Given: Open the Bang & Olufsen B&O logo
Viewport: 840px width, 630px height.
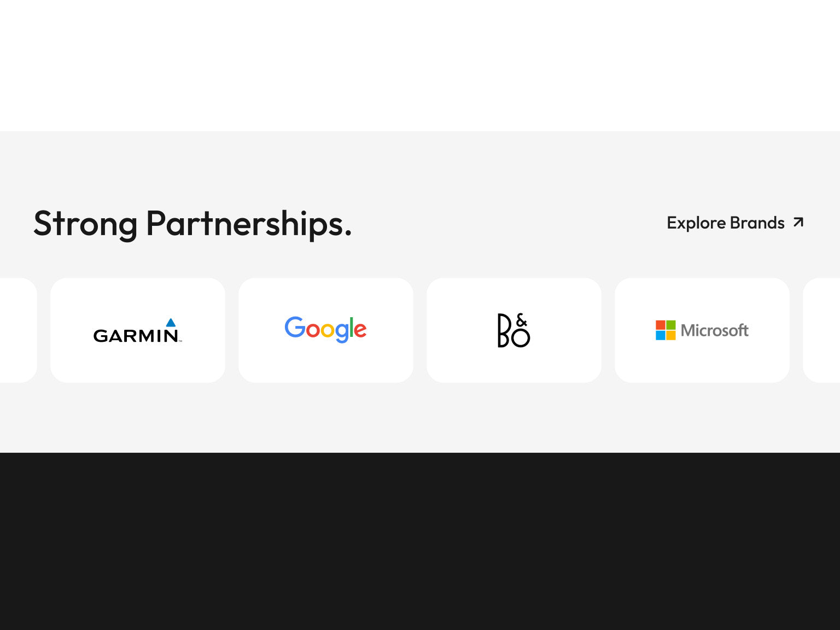Looking at the screenshot, I should click(x=514, y=330).
